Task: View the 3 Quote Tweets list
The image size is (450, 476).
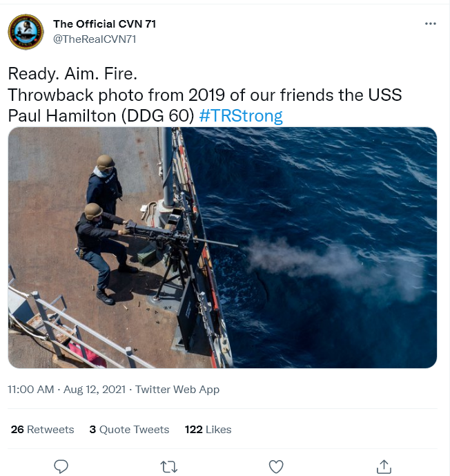Action: (x=129, y=429)
